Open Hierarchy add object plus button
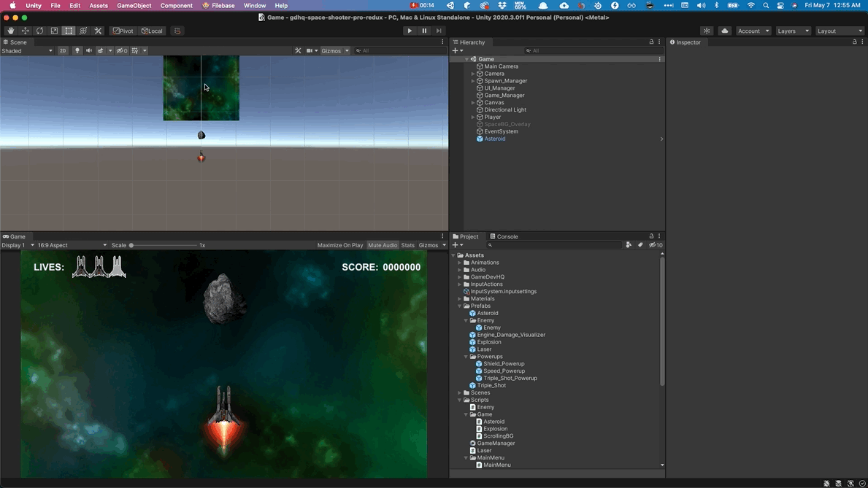The width and height of the screenshot is (868, 488). coord(457,50)
